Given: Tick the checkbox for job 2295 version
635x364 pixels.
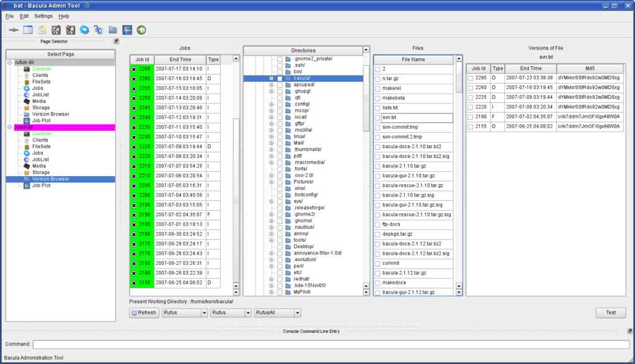Looking at the screenshot, I should [x=471, y=78].
